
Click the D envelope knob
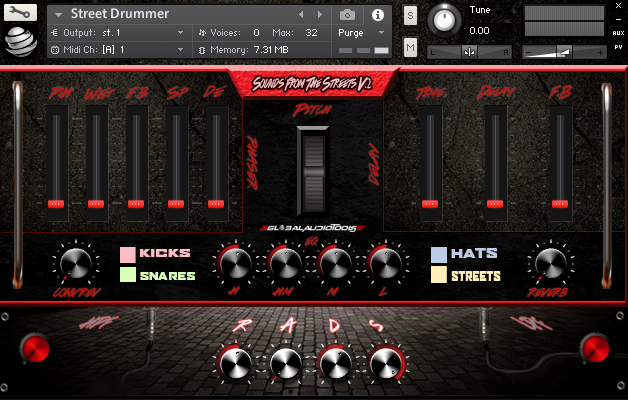pyautogui.click(x=335, y=364)
